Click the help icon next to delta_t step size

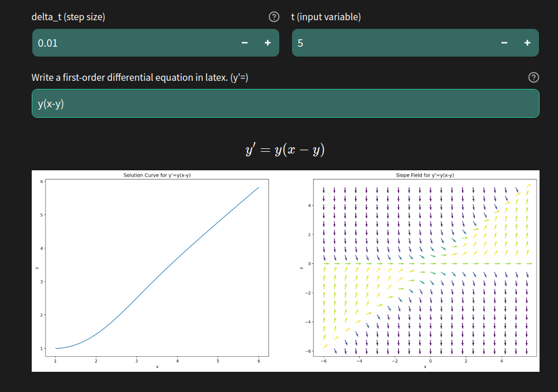274,17
